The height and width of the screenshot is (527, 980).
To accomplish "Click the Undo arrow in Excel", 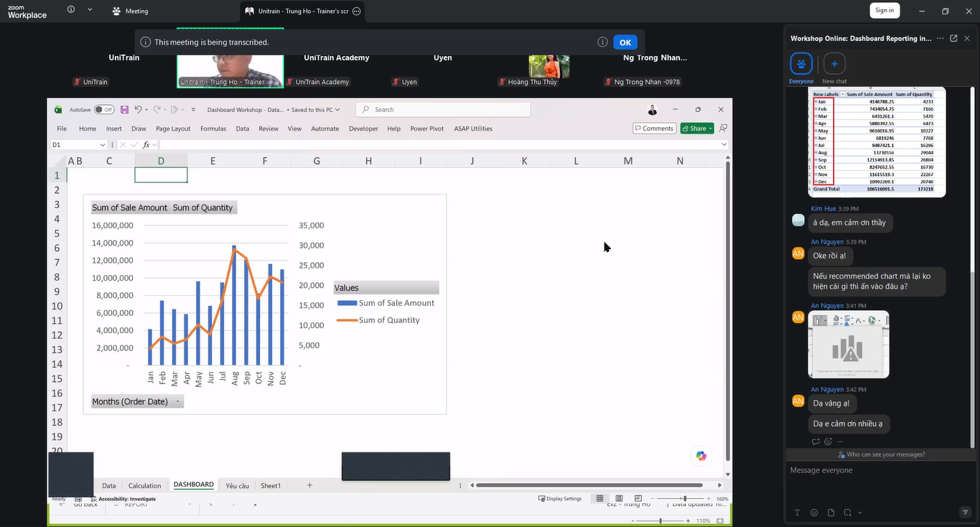I will pos(138,110).
